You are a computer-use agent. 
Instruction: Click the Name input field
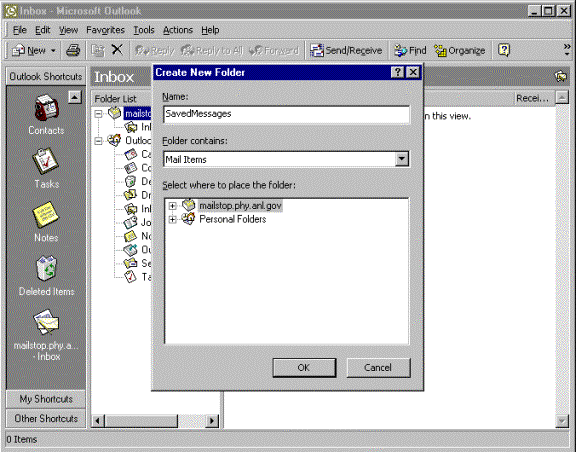(x=287, y=114)
